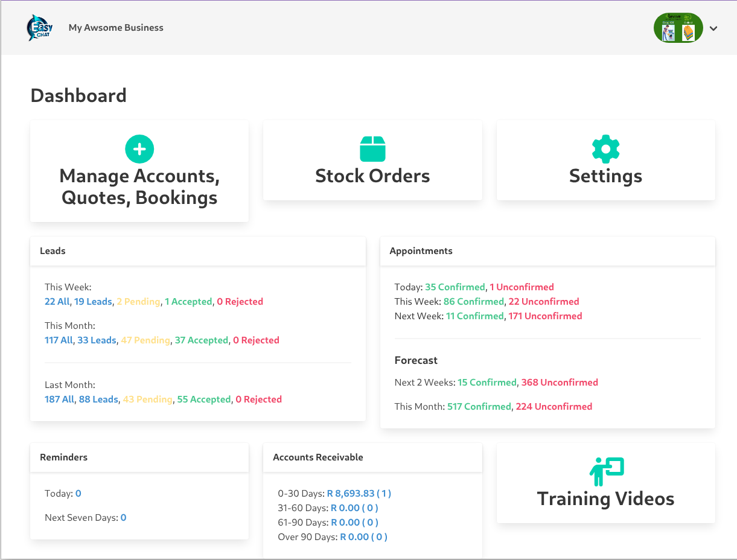The width and height of the screenshot is (737, 560).
Task: Open Over 90 Days R 0.00 receivable
Action: 364,537
